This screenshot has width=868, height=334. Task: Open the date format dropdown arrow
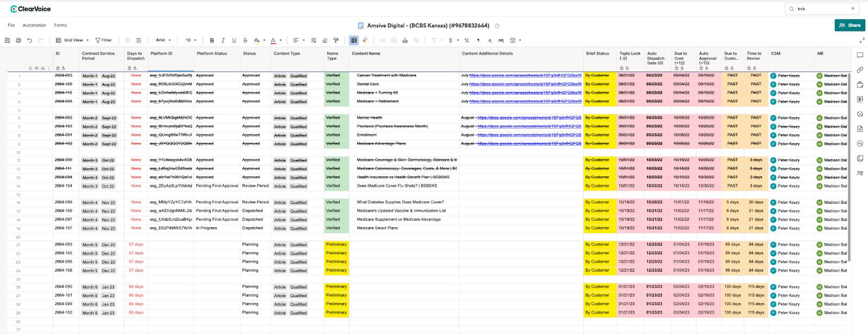[x=520, y=40]
